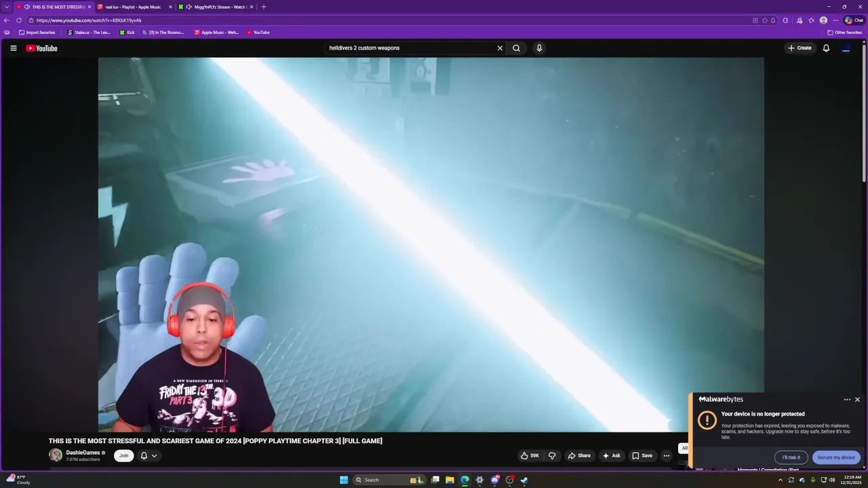Open the tab search dropdown arrow
The height and width of the screenshot is (488, 868).
pos(6,7)
